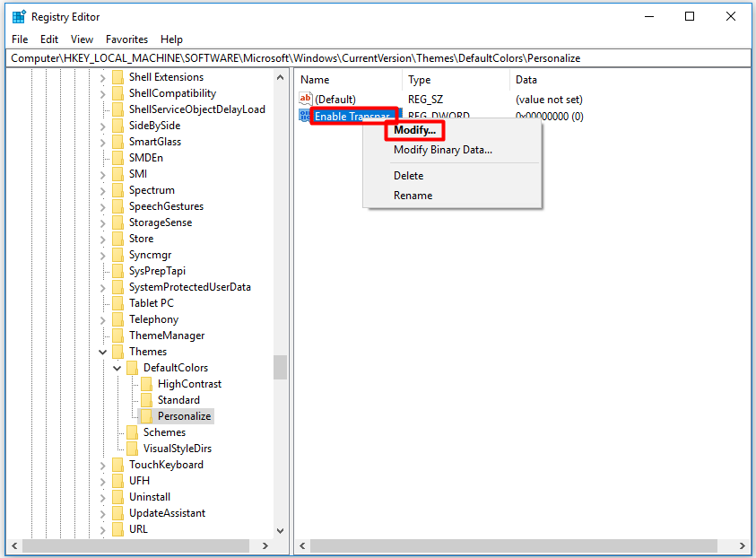Collapse the Themes tree node
The width and height of the screenshot is (756, 558).
[102, 351]
